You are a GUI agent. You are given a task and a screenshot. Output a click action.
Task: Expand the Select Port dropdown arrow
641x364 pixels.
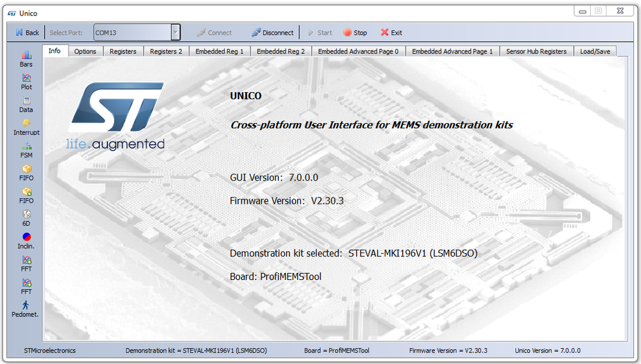click(x=175, y=32)
